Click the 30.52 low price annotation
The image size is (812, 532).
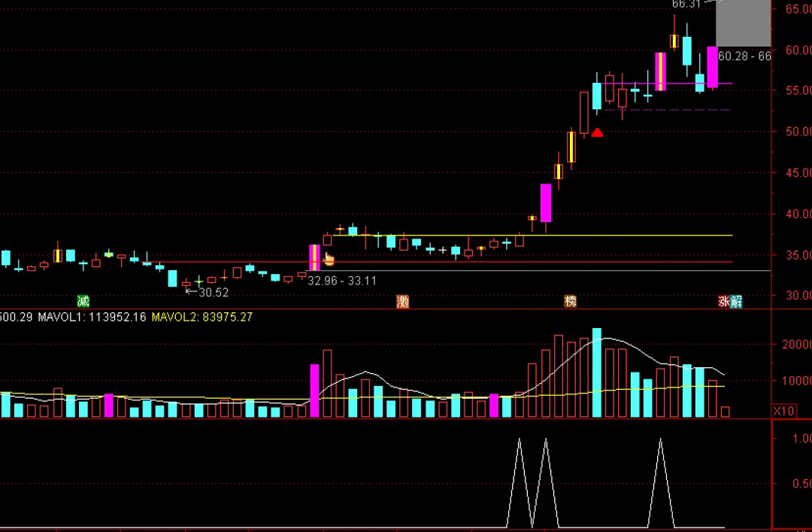click(x=214, y=293)
